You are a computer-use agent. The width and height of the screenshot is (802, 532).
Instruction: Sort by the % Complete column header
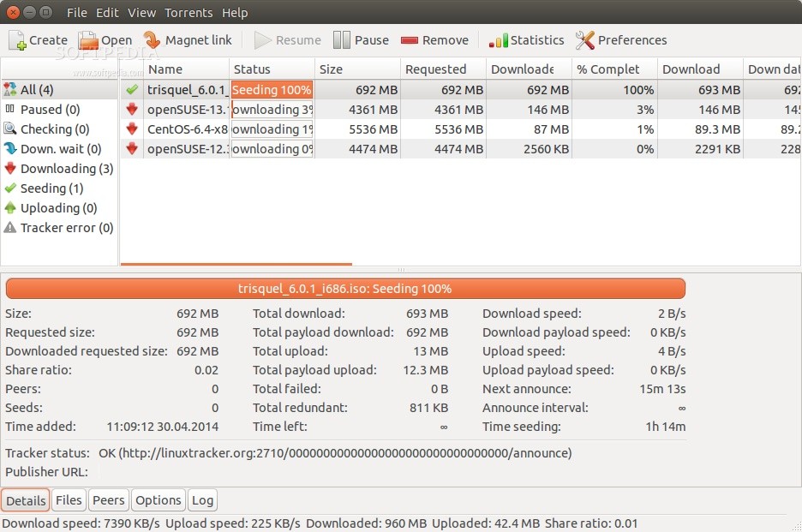click(x=614, y=69)
